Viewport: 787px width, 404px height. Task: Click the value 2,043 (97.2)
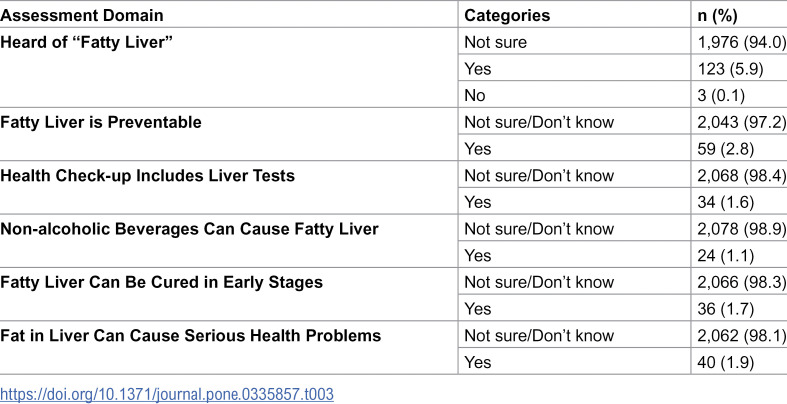[742, 122]
